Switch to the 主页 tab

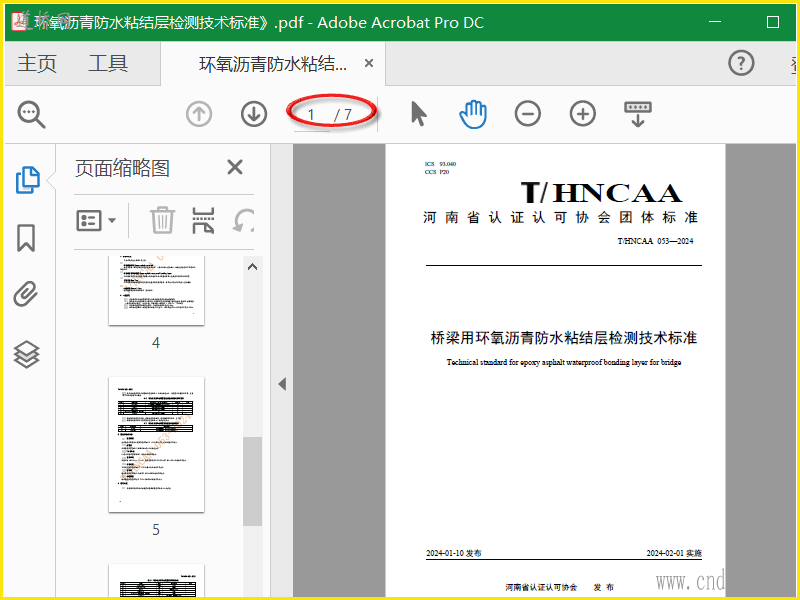[x=37, y=63]
